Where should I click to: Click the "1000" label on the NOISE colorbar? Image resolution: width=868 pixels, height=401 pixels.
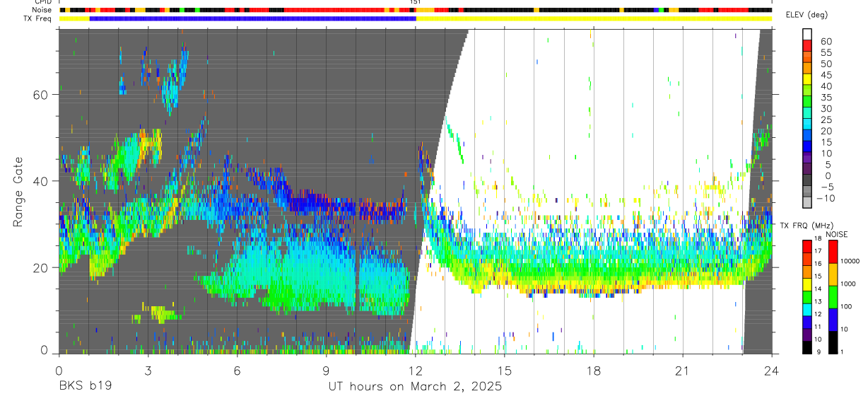tap(848, 284)
